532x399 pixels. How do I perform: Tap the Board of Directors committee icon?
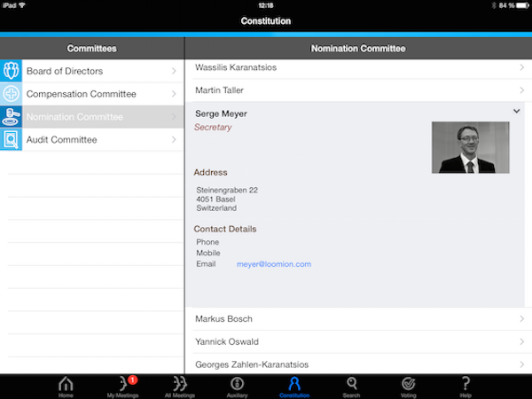[12, 71]
